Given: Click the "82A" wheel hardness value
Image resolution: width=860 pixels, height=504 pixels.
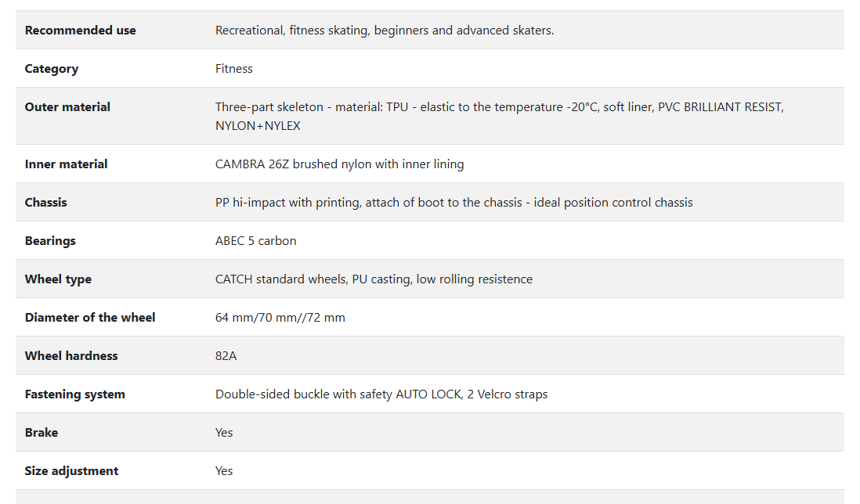Looking at the screenshot, I should pyautogui.click(x=226, y=356).
